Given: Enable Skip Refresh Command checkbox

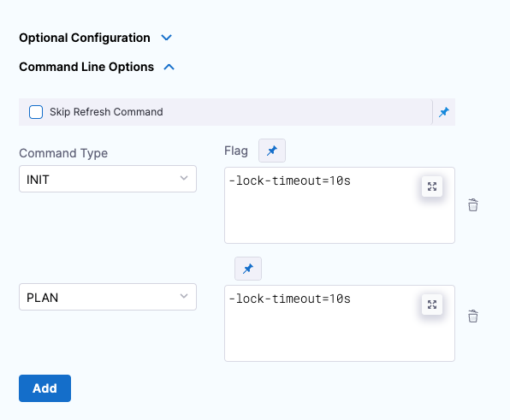Looking at the screenshot, I should pyautogui.click(x=36, y=112).
